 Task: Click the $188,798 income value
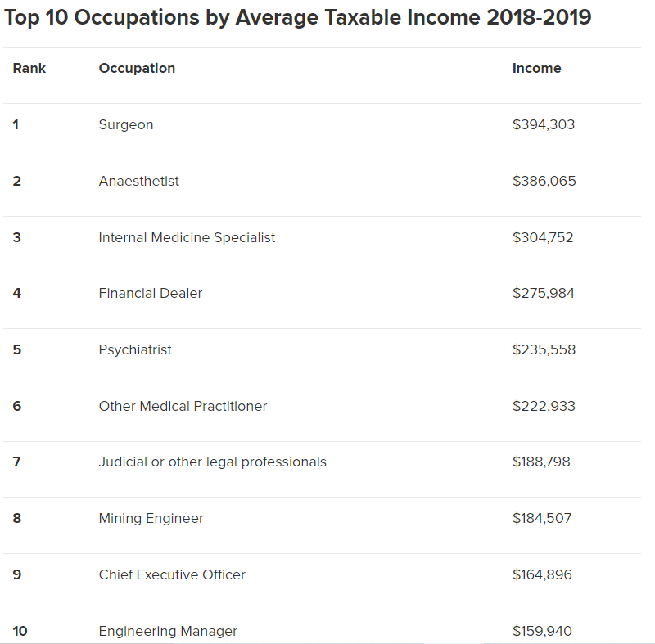(541, 462)
